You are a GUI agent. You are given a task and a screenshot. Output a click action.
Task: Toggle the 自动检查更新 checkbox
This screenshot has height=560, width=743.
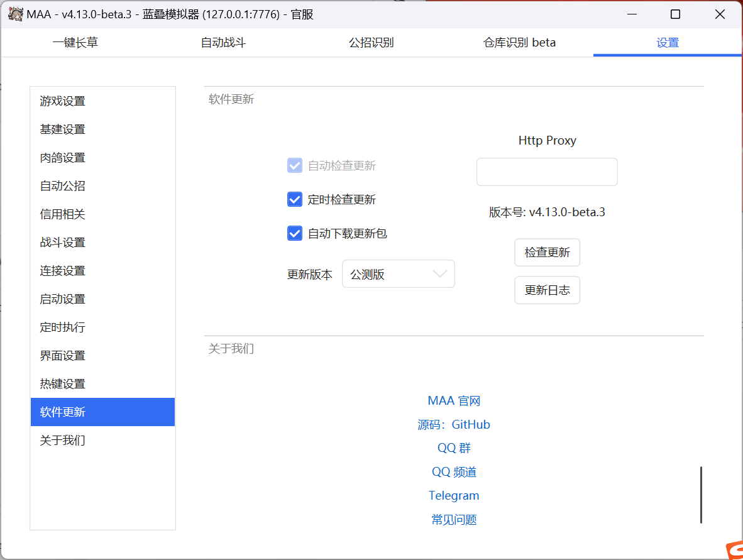coord(295,165)
